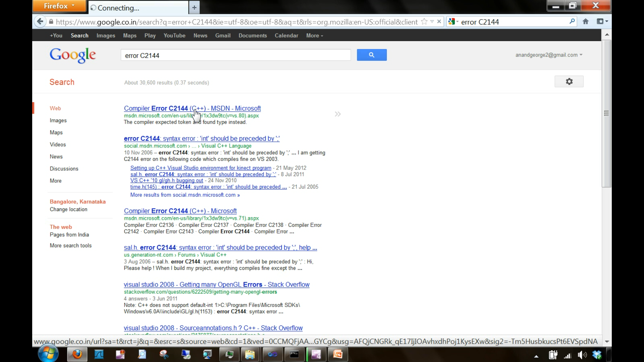Viewport: 644px width, 362px height.
Task: Open the Windows Start menu
Action: [x=48, y=354]
